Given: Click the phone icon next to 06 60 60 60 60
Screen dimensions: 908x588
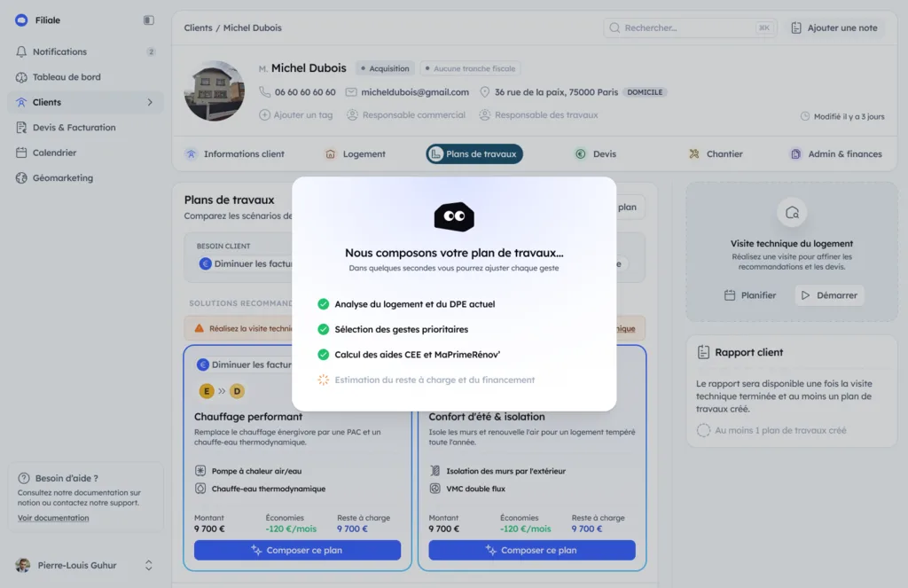Looking at the screenshot, I should point(264,91).
